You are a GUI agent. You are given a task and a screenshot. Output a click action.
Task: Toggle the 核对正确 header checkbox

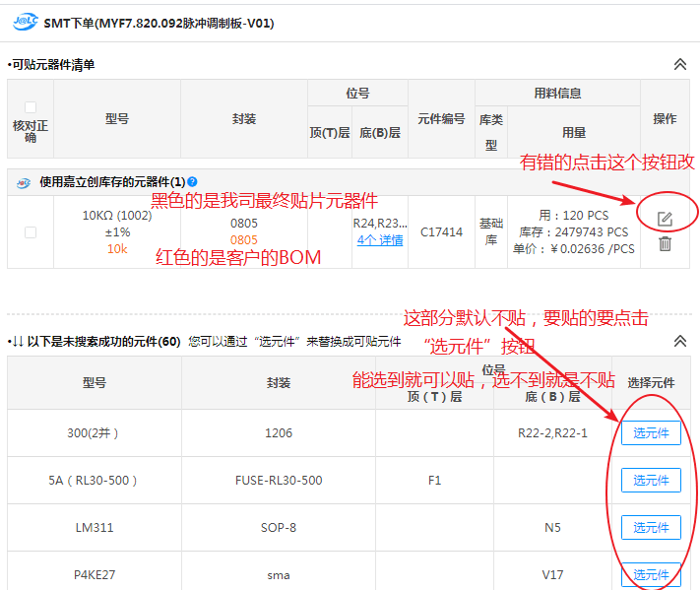click(x=31, y=107)
